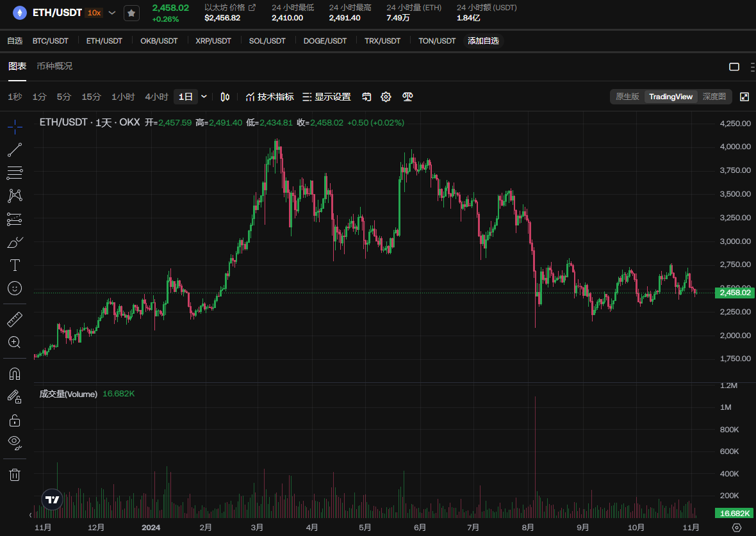Add ETH/USDT to favorites star
The width and height of the screenshot is (756, 536).
point(131,13)
